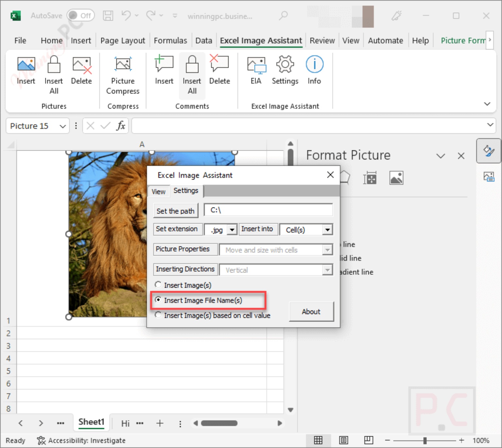Toggle the AutoSave switch
This screenshot has height=448, width=502.
point(81,15)
